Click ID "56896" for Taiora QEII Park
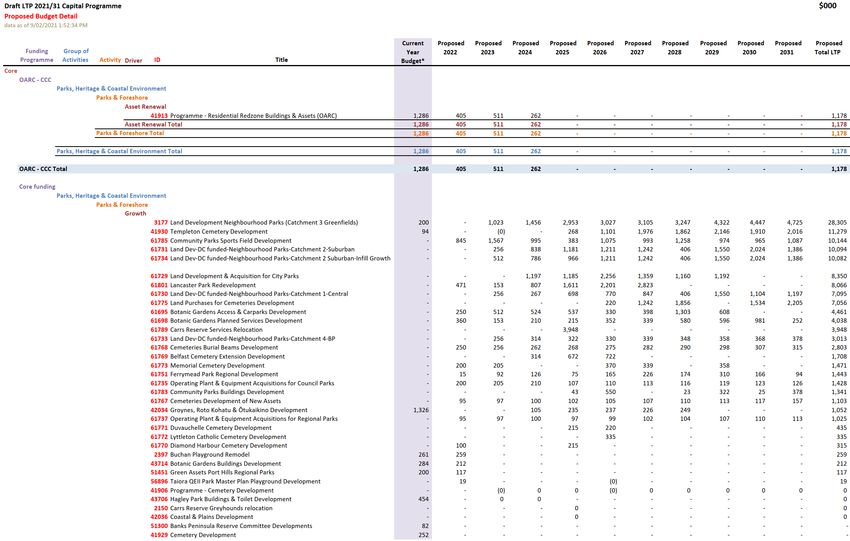 (159, 481)
